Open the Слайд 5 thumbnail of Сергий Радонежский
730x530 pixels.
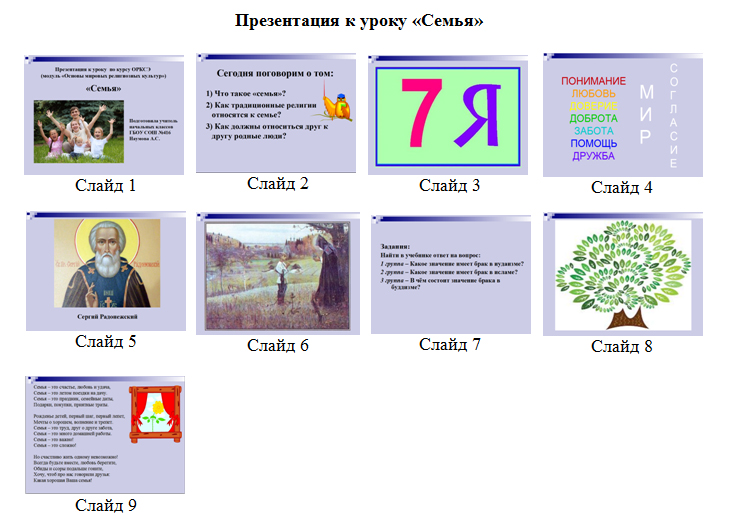point(106,271)
